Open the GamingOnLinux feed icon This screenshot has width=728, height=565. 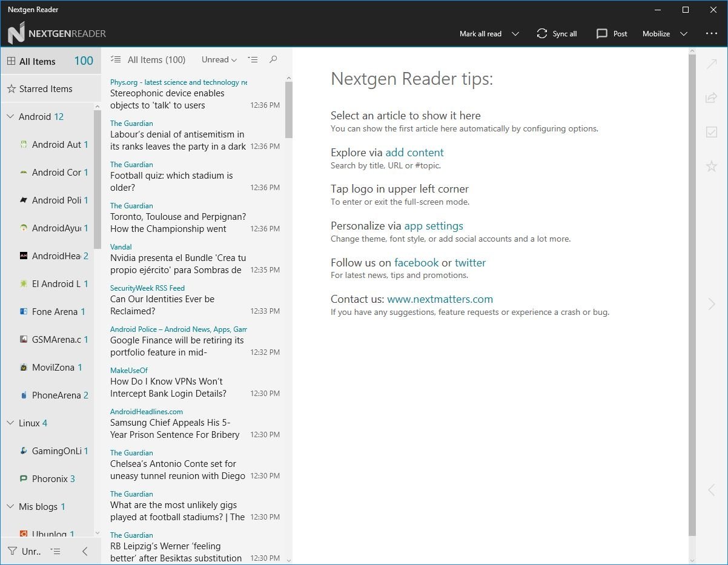tap(24, 451)
